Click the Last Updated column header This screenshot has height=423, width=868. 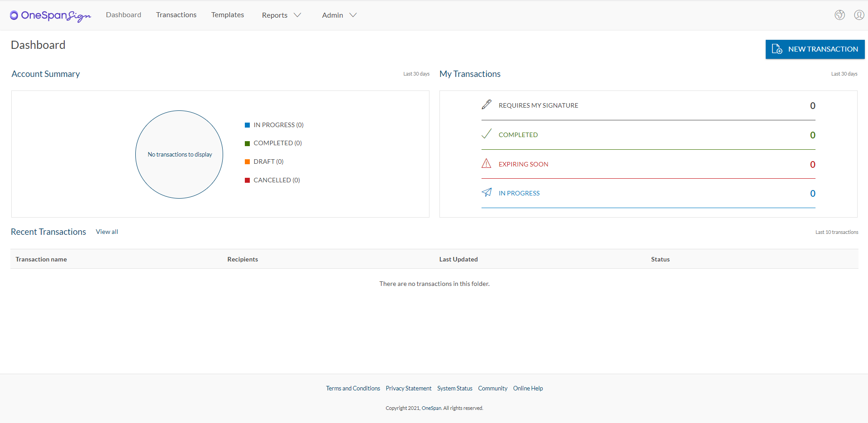pyautogui.click(x=458, y=259)
